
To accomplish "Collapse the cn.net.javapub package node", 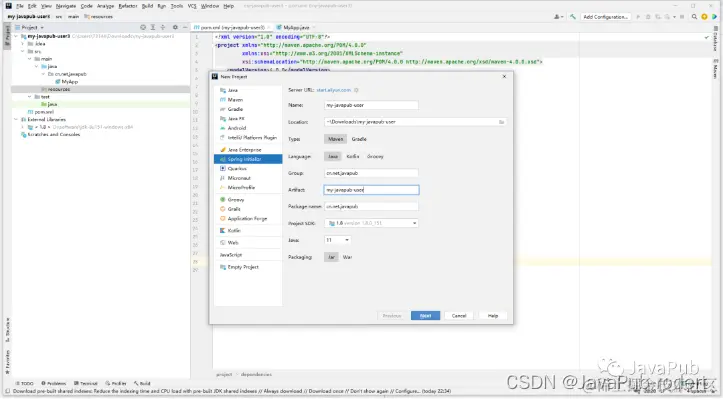I will tap(43, 74).
